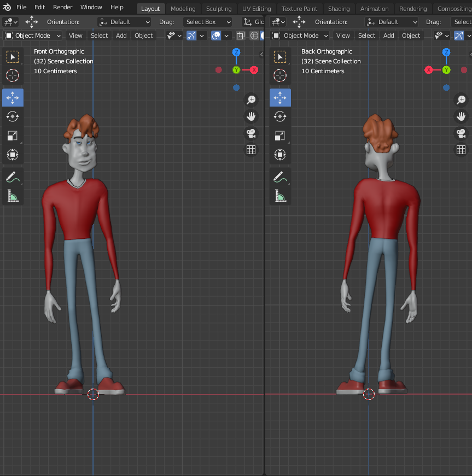Click the Z axis on the navigation gizmo
The image size is (472, 476).
[x=236, y=52]
